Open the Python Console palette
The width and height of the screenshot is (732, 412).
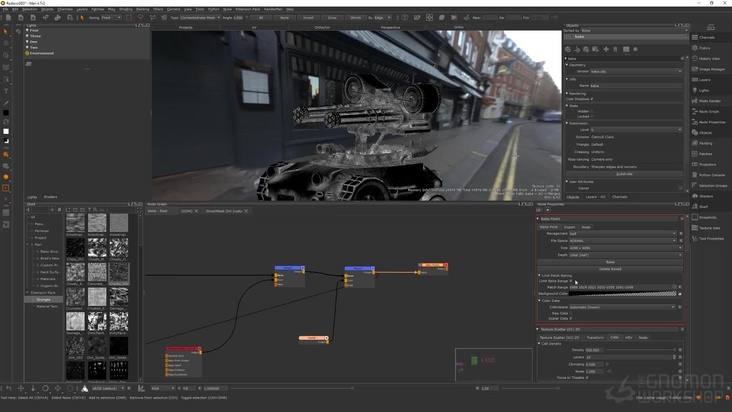tap(712, 175)
